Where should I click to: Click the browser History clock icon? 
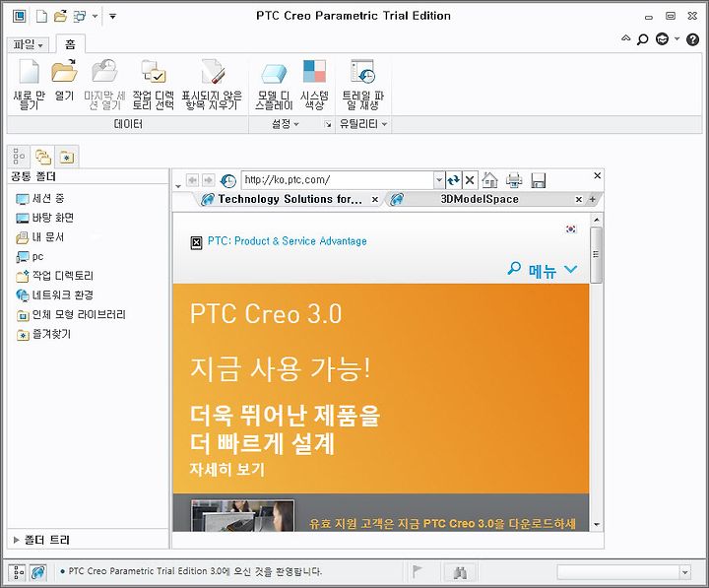click(x=227, y=180)
